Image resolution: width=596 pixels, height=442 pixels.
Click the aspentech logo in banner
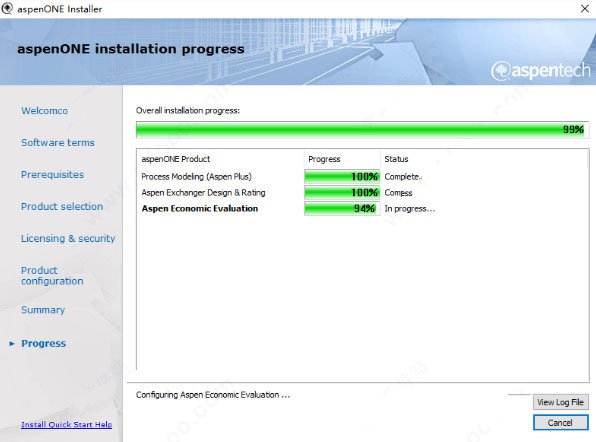click(x=541, y=70)
